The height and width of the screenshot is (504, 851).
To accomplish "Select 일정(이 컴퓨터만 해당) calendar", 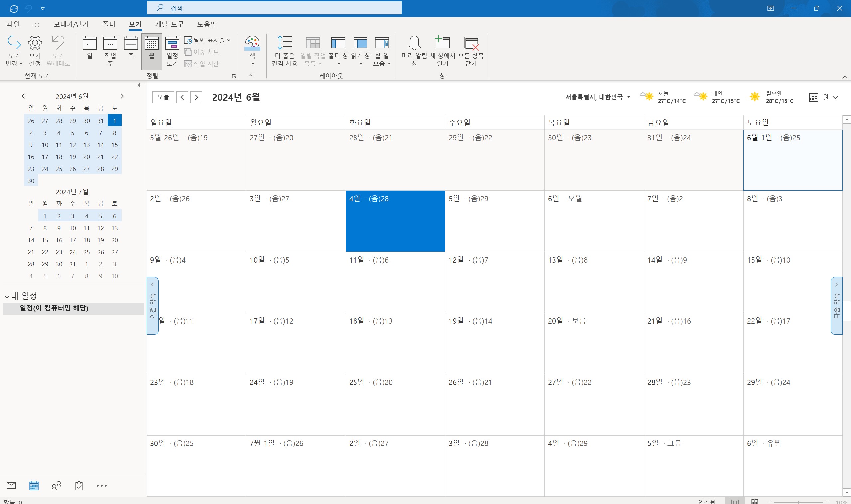I will (73, 308).
